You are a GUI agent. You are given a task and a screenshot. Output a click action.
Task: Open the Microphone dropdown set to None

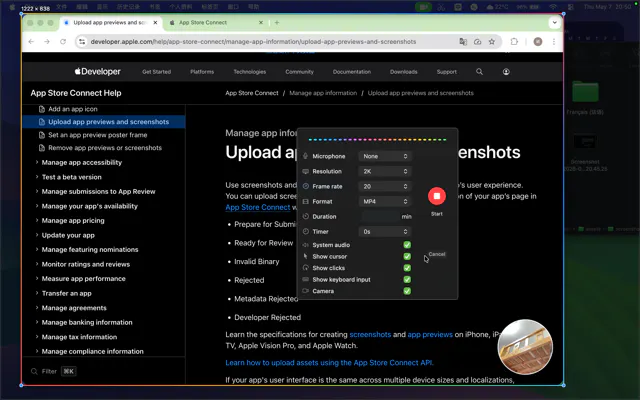point(385,156)
